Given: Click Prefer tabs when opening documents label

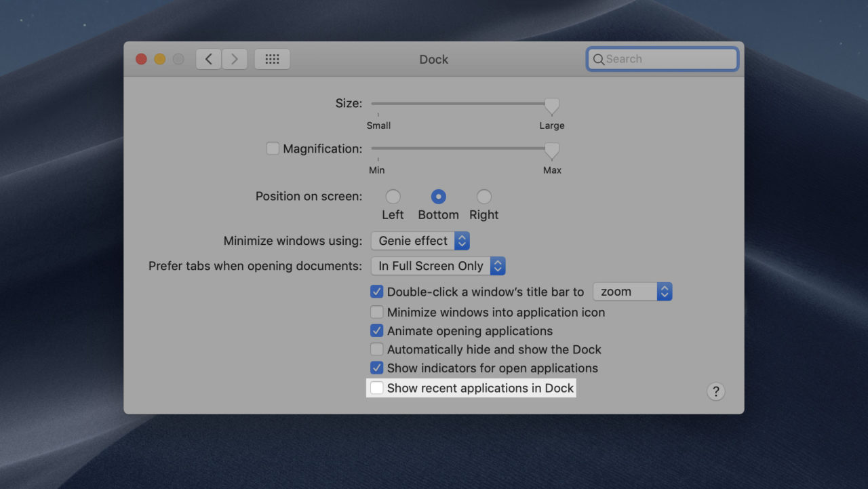Looking at the screenshot, I should [255, 266].
